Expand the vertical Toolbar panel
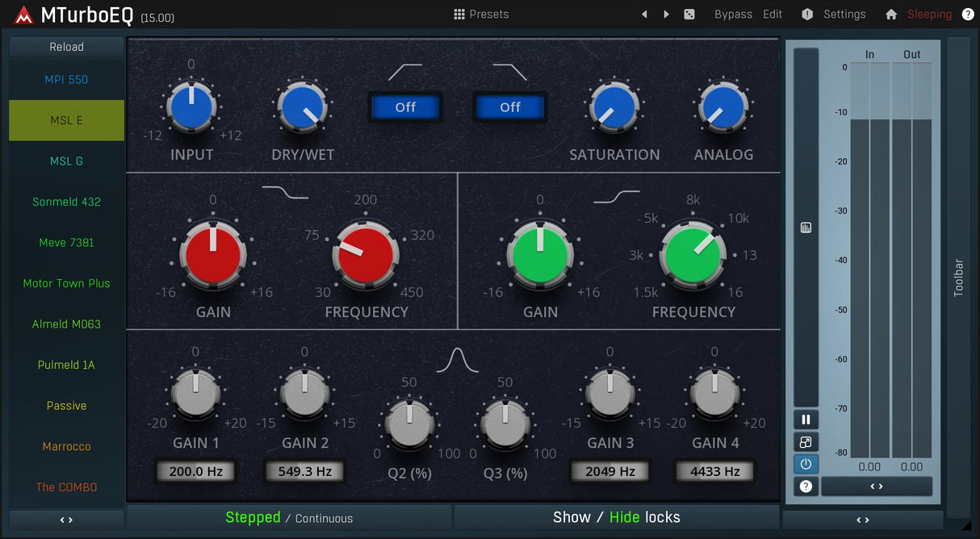The height and width of the screenshot is (539, 980). (x=958, y=277)
